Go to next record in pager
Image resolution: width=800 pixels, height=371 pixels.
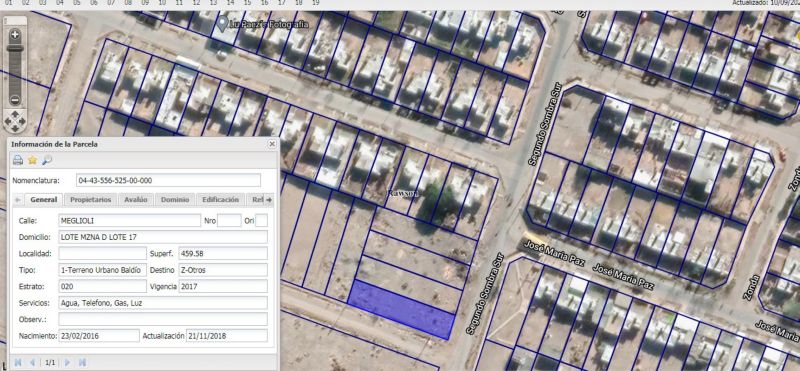click(67, 362)
